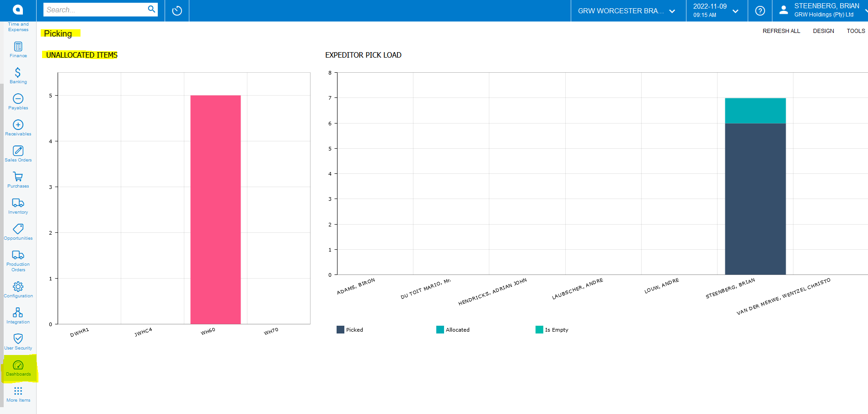Click the Design menu item
The height and width of the screenshot is (414, 868).
[x=823, y=31]
